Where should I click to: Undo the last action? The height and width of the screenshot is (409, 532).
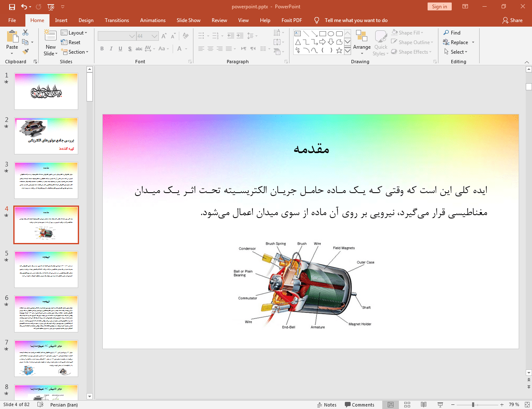pos(24,7)
